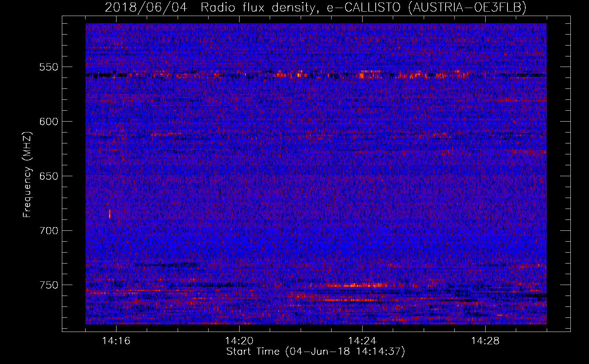
Task: Click the 600 frequency tick label
Action: (49, 122)
